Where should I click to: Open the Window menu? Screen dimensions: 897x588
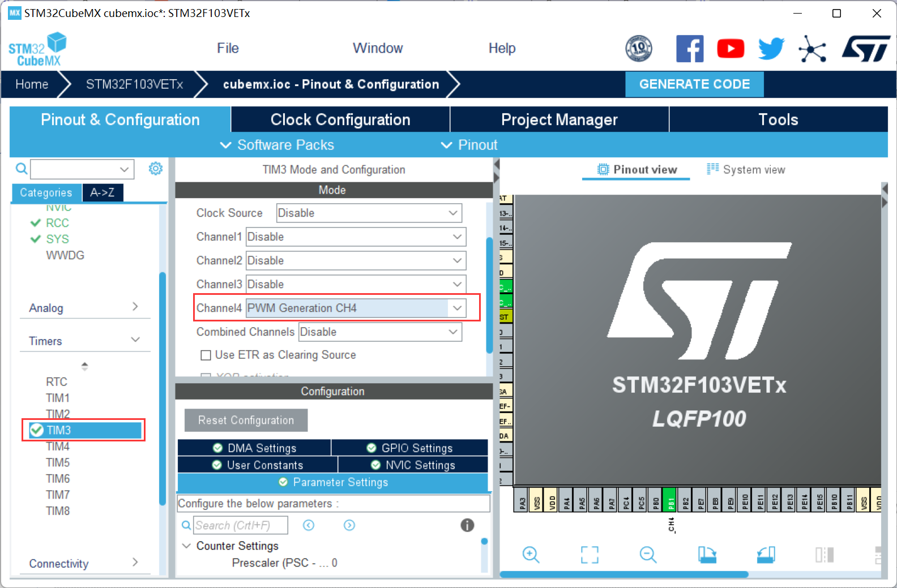point(378,48)
